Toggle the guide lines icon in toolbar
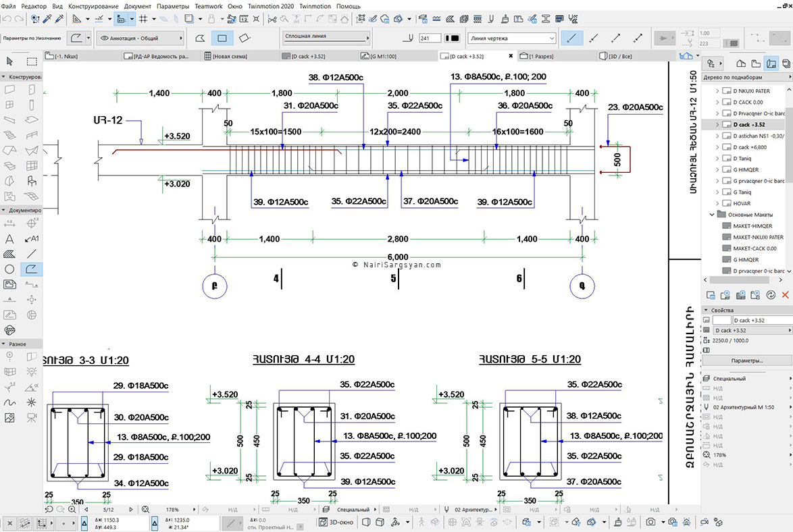Viewport: 793px width, 532px height. click(99, 19)
